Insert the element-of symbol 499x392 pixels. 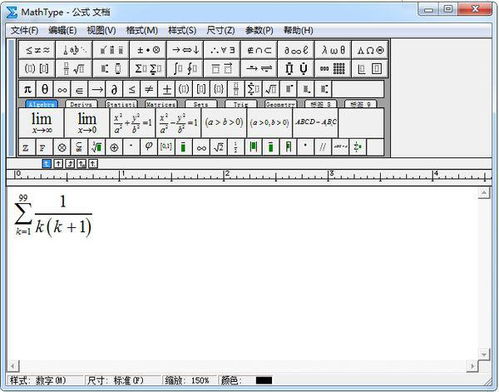click(x=79, y=89)
